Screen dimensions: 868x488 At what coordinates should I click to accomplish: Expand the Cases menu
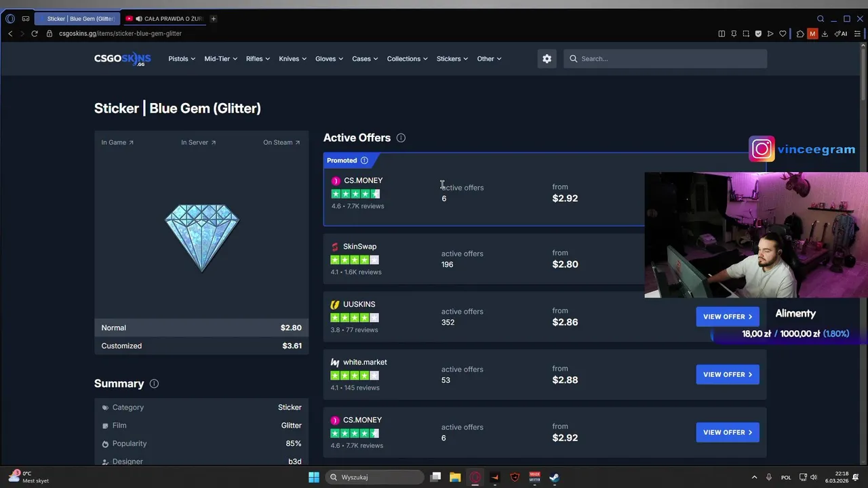[365, 59]
